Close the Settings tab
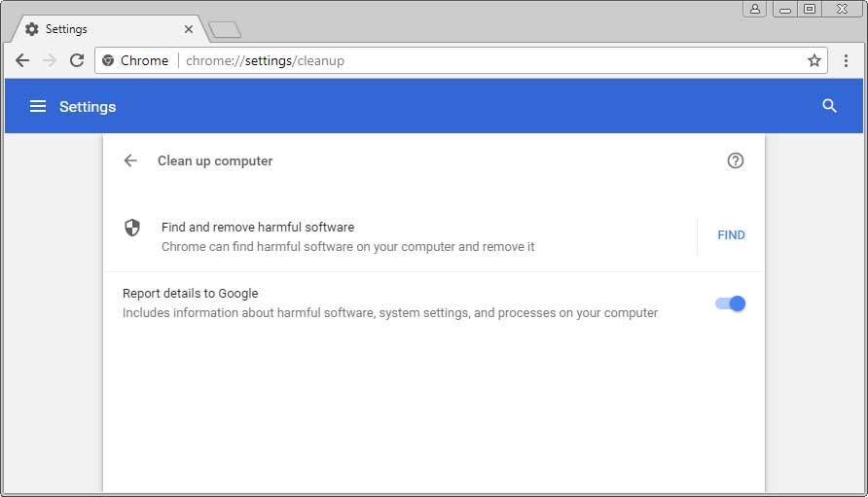Screen dimensions: 868x497 click(189, 29)
